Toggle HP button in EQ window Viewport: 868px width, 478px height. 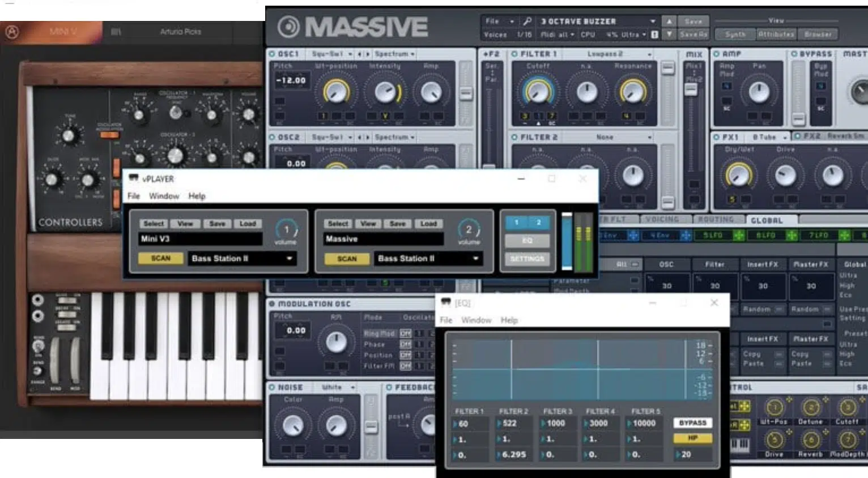pos(692,438)
